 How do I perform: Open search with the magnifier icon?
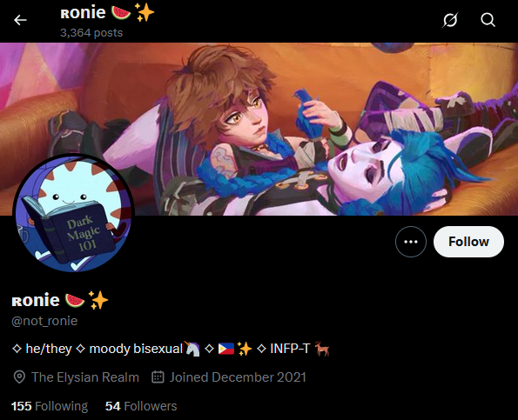pyautogui.click(x=488, y=20)
